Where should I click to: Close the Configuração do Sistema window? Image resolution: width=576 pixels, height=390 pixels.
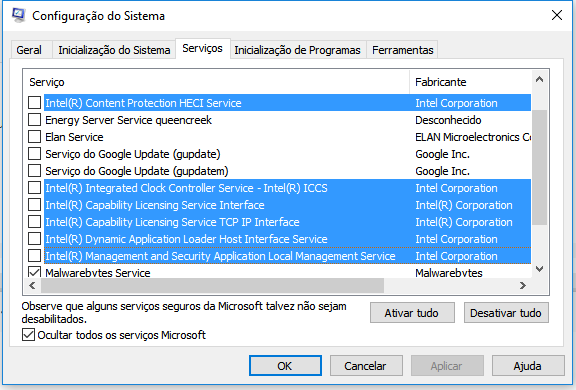[557, 15]
